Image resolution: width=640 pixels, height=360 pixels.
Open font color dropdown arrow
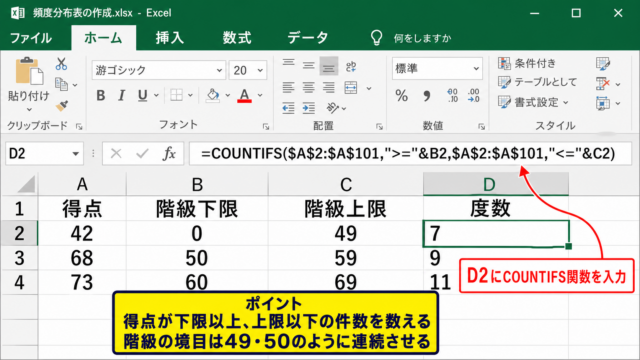pos(260,96)
